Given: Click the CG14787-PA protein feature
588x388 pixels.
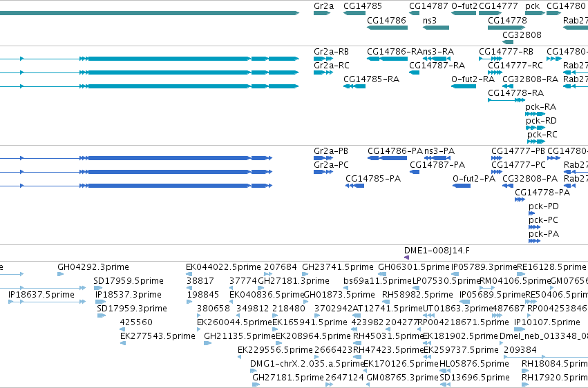Looking at the screenshot, I should [x=415, y=172].
